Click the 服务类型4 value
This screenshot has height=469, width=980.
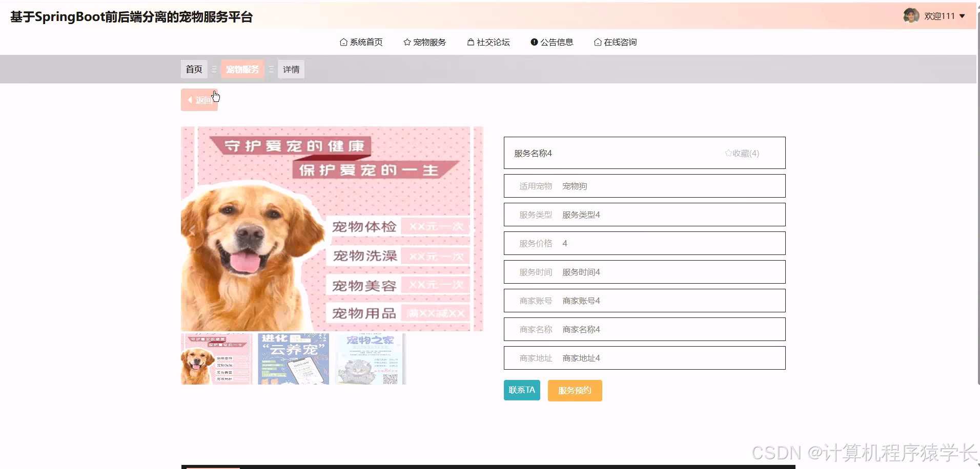coord(581,215)
